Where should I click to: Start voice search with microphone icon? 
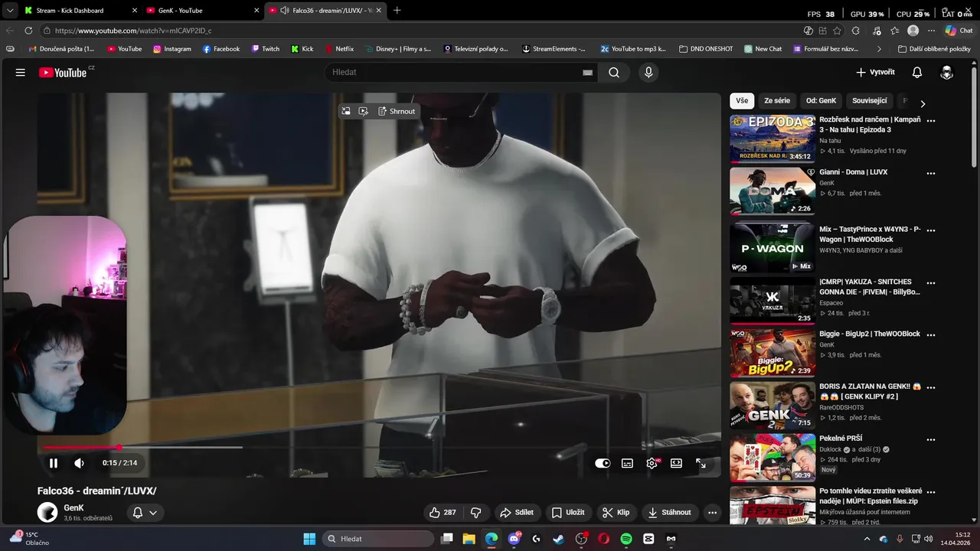coord(648,73)
